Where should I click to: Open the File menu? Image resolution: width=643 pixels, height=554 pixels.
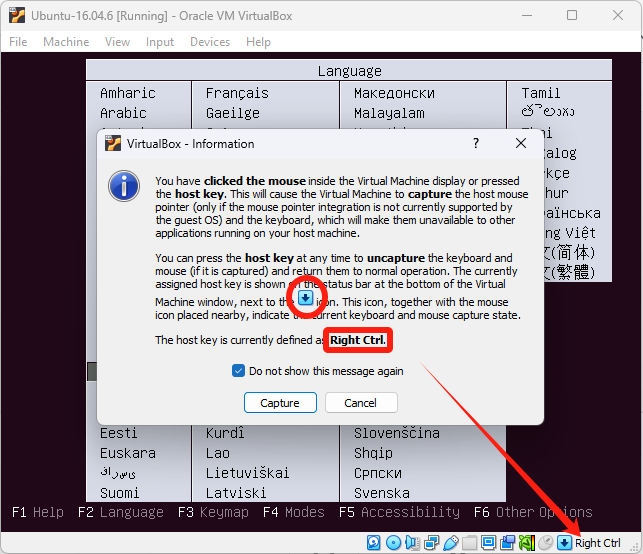pos(18,42)
